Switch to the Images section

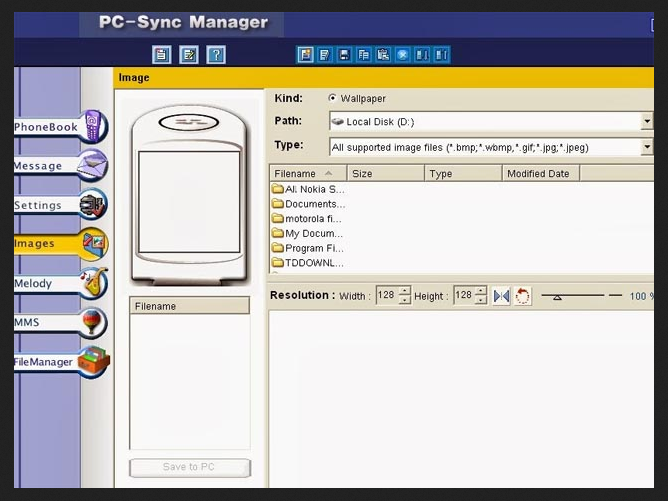[61, 243]
